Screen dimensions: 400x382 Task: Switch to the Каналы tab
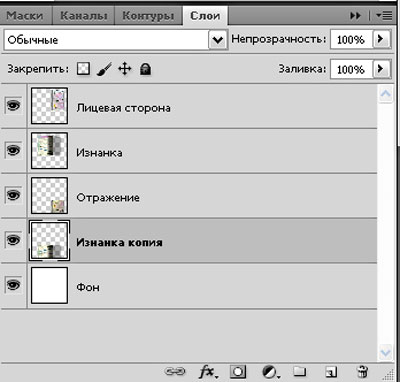point(84,16)
